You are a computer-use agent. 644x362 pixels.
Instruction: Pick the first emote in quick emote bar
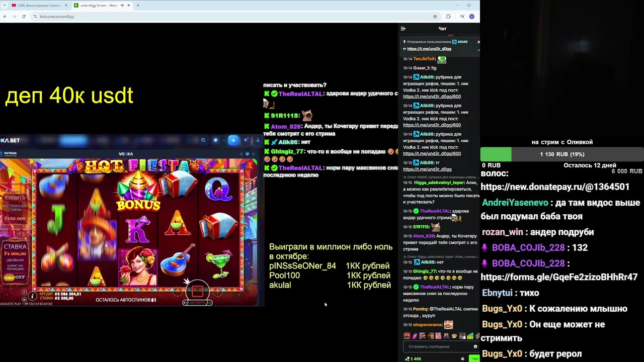point(407,336)
